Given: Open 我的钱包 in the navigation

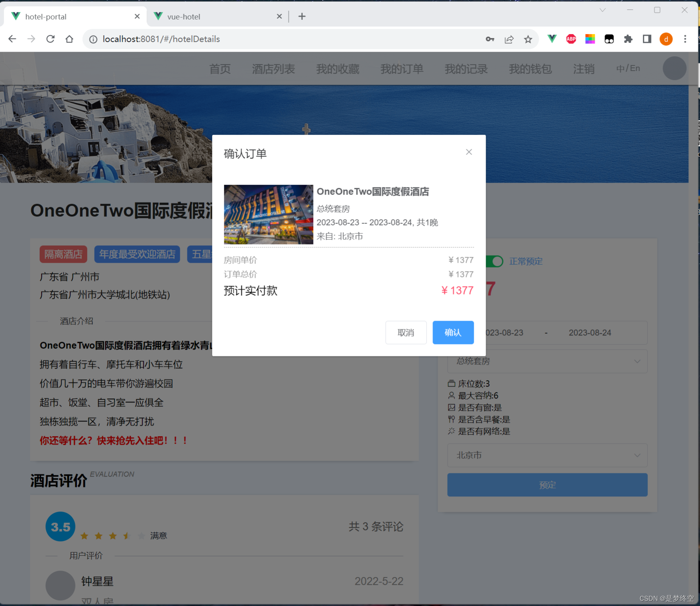Looking at the screenshot, I should point(531,69).
